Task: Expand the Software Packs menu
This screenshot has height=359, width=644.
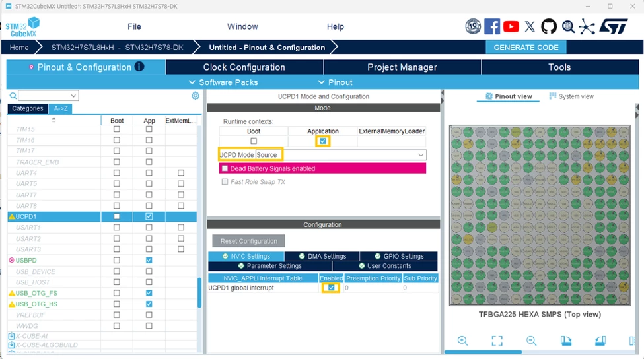Action: 223,82
